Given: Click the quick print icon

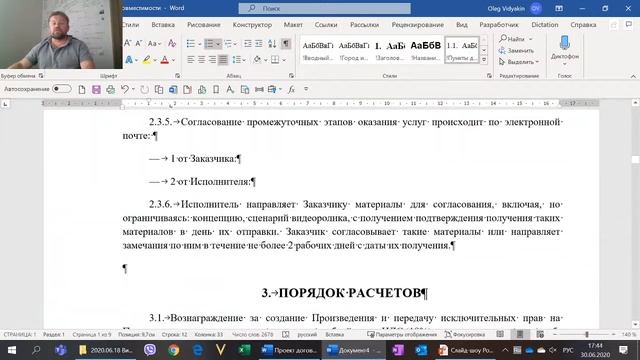Looking at the screenshot, I should tap(110, 89).
